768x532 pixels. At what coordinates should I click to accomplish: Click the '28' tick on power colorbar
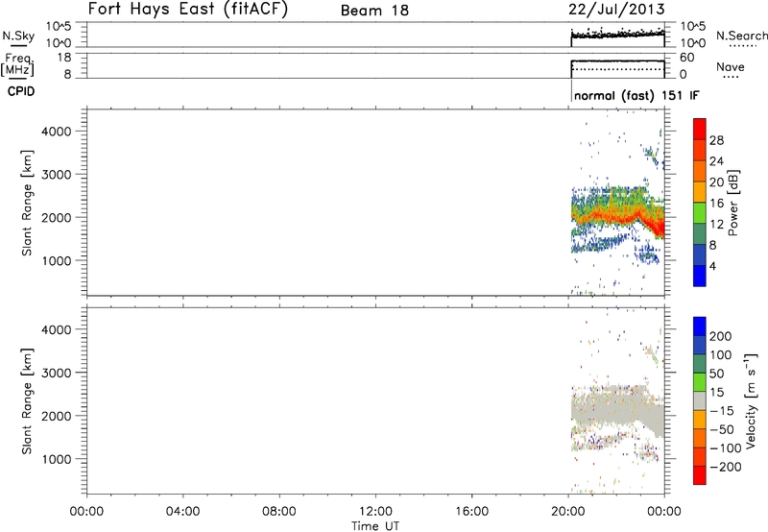[x=716, y=140]
